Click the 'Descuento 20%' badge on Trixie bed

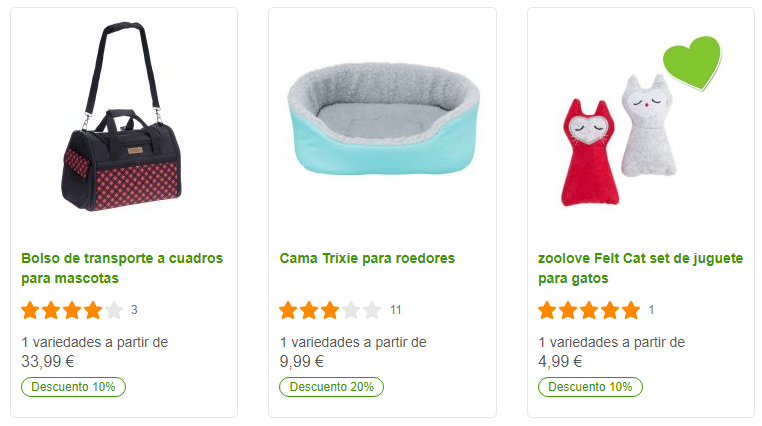[331, 387]
